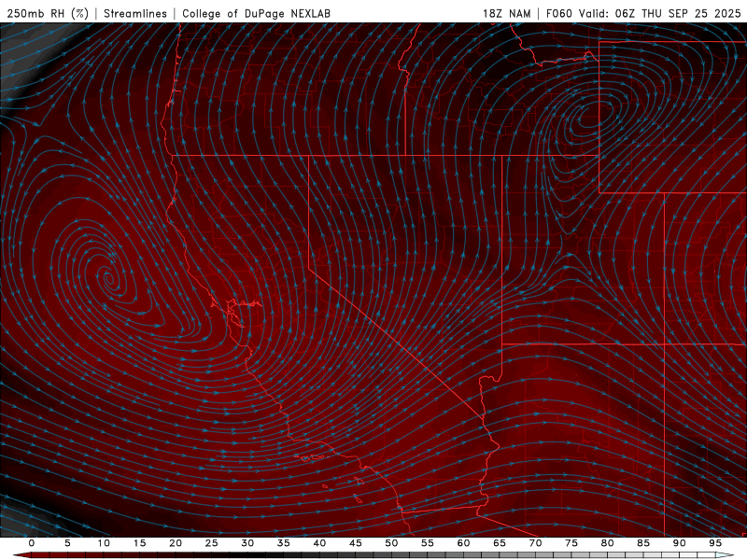Click the colorbar tick label "95"

click(x=715, y=543)
